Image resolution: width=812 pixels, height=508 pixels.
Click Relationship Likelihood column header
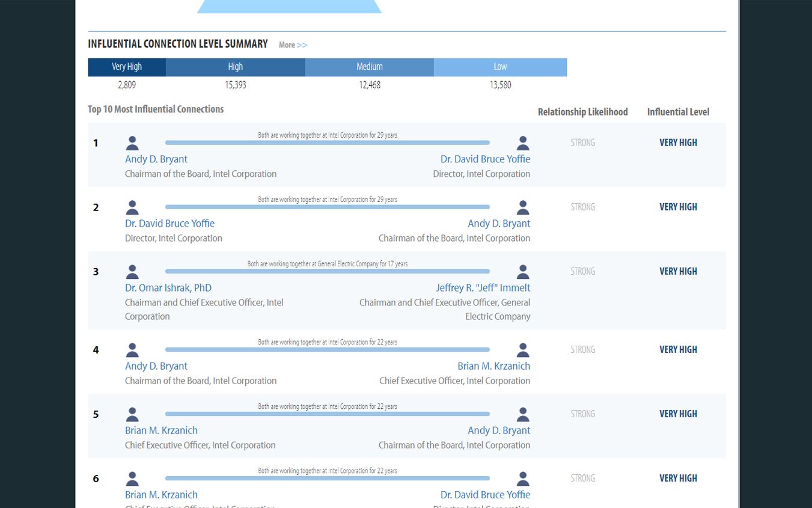point(583,112)
